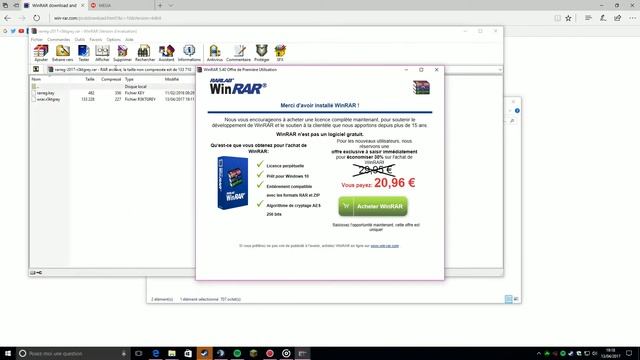Click the Ajouter toolbar icon in WinRAR
Viewport: 640px width, 360px height.
(x=41, y=53)
